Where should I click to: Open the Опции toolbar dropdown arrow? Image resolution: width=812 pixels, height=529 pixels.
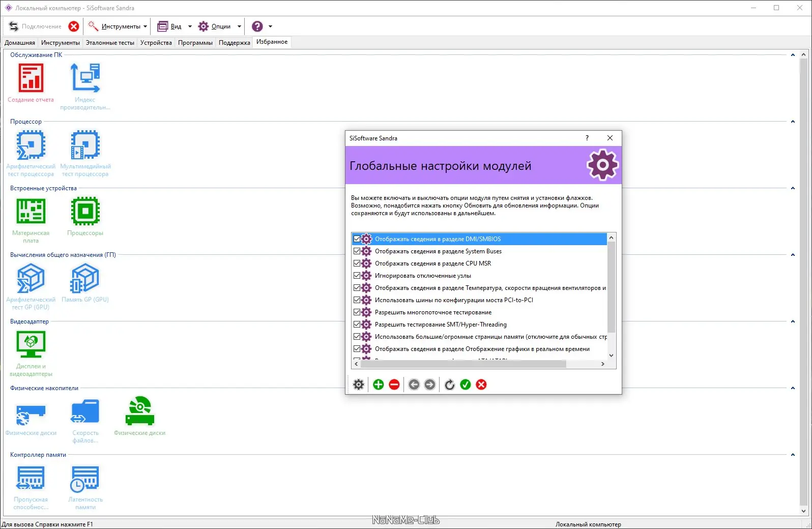pos(239,26)
